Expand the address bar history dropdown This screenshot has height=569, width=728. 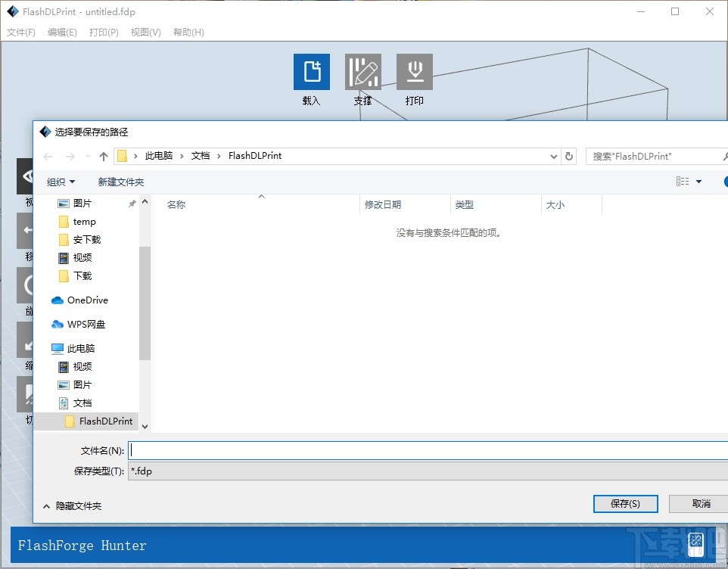click(x=555, y=156)
